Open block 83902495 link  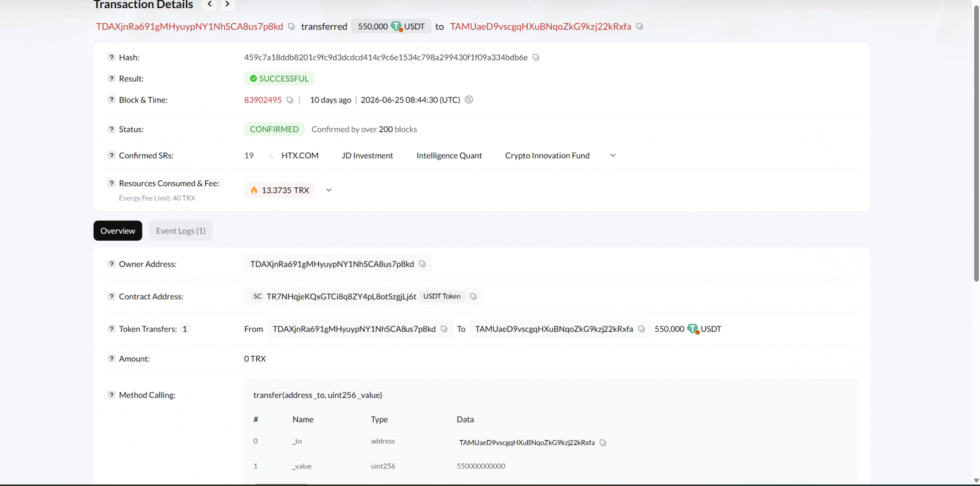[x=263, y=100]
